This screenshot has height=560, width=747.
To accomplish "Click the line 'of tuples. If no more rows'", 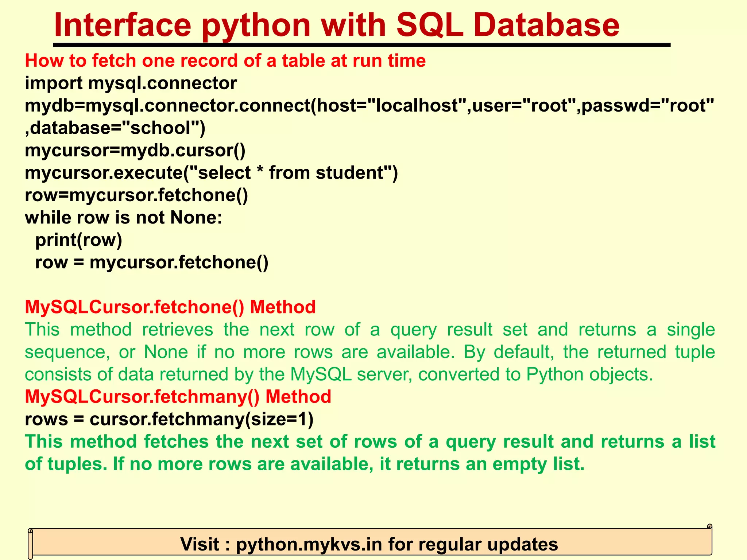I will 305,464.
